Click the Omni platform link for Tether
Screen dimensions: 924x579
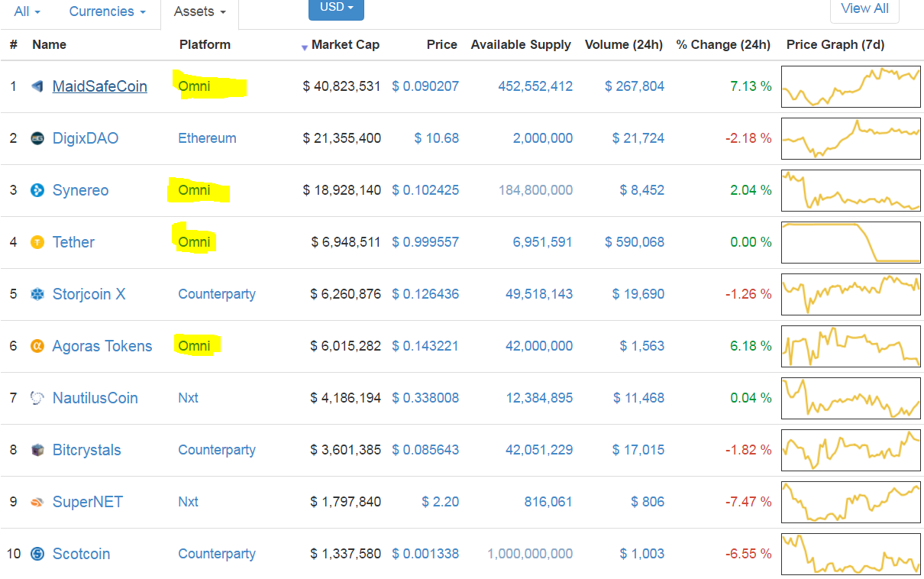[x=194, y=242]
